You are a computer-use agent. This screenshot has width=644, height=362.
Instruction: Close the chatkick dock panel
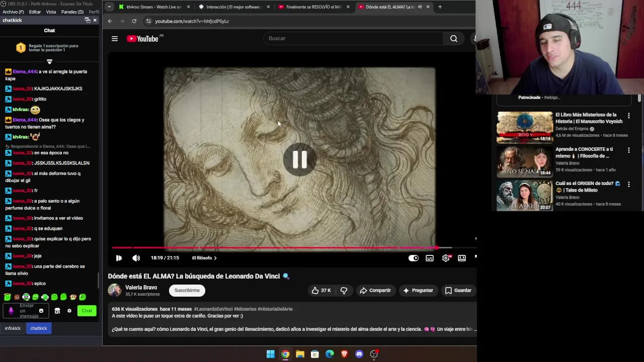tap(95, 20)
